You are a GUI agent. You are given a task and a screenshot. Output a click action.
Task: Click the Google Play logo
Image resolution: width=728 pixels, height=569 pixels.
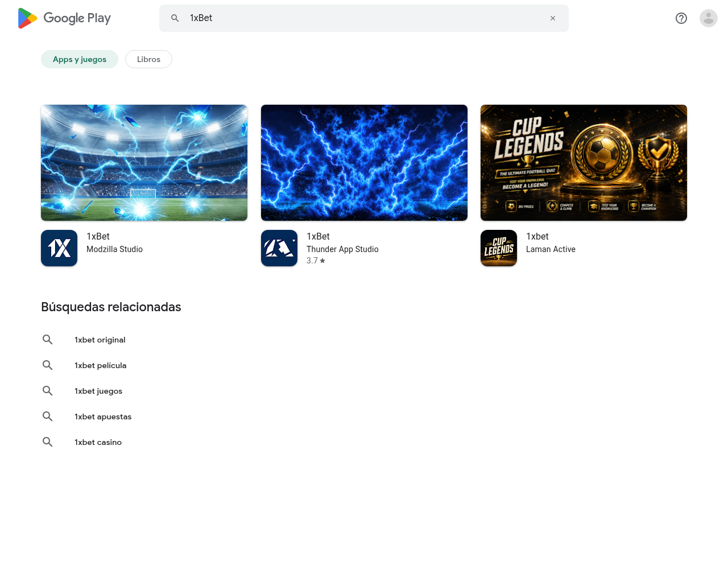[64, 18]
